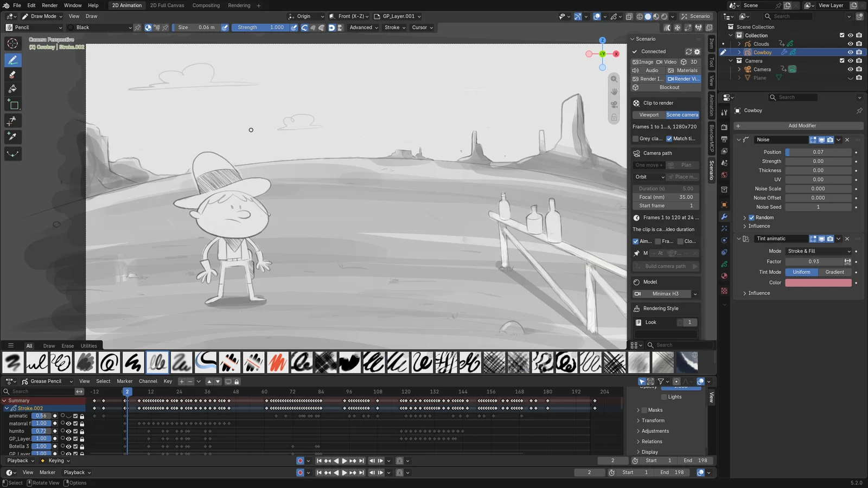
Task: Remove the Noise modifier with X
Action: [x=847, y=140]
